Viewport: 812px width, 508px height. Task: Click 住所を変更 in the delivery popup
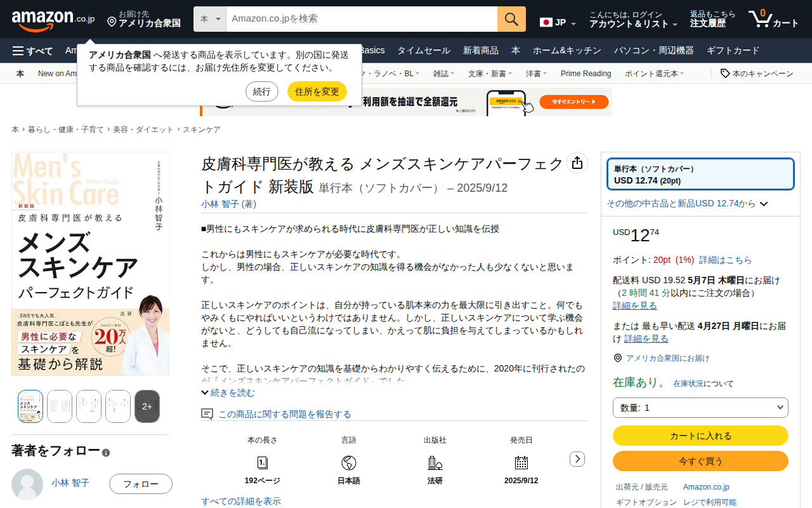click(x=317, y=91)
